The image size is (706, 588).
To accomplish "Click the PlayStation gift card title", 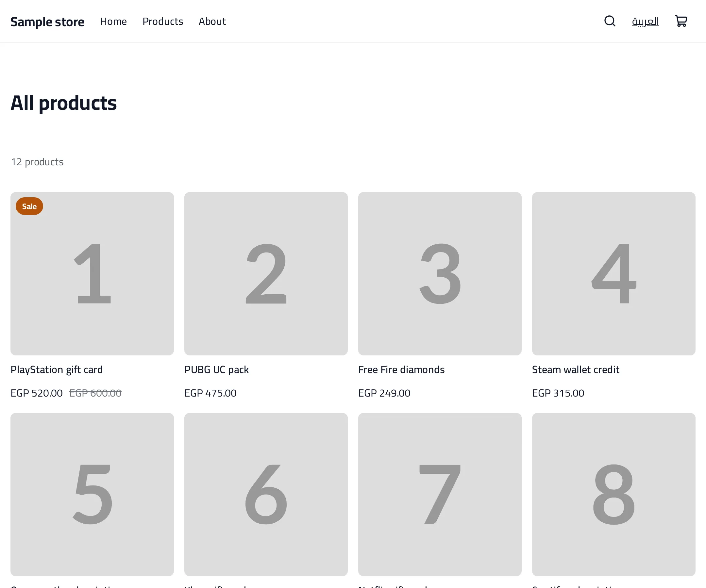I will tap(57, 369).
